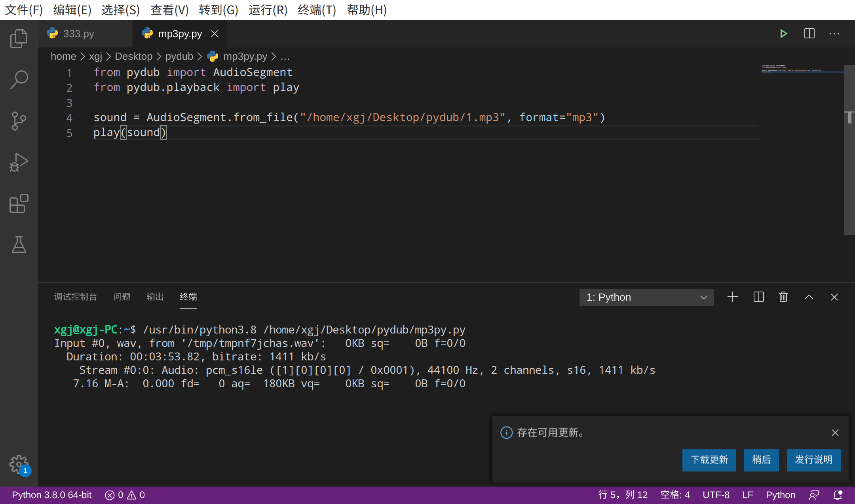Click LF end of line selector

point(748,495)
